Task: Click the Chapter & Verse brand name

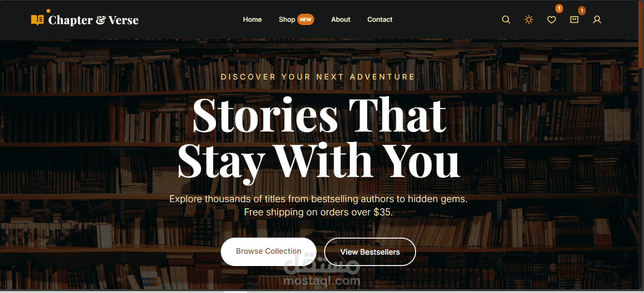Action: point(93,20)
